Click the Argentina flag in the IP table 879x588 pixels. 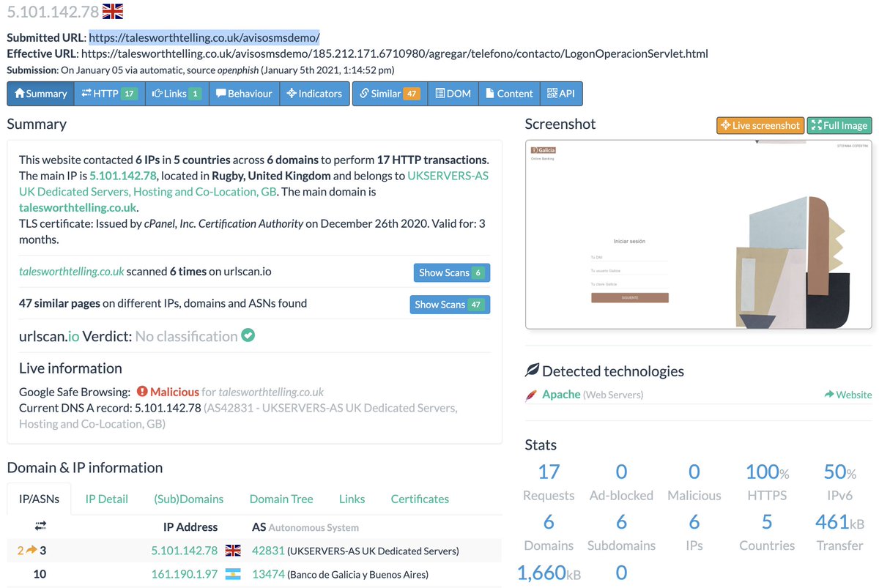coord(233,574)
